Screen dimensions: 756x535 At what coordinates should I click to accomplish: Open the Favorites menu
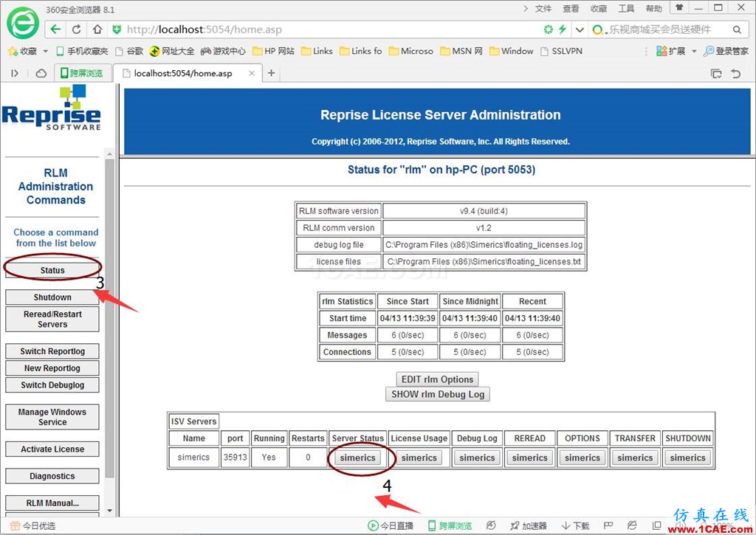(598, 9)
